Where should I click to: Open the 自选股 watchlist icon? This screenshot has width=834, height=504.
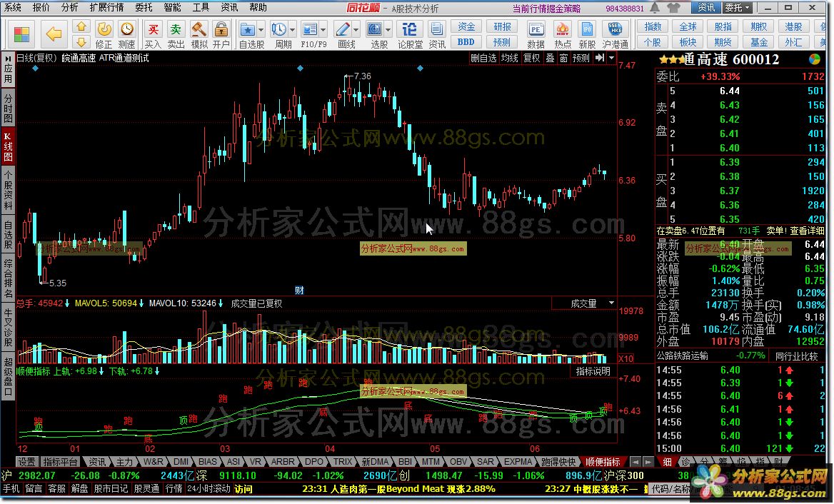pos(247,34)
